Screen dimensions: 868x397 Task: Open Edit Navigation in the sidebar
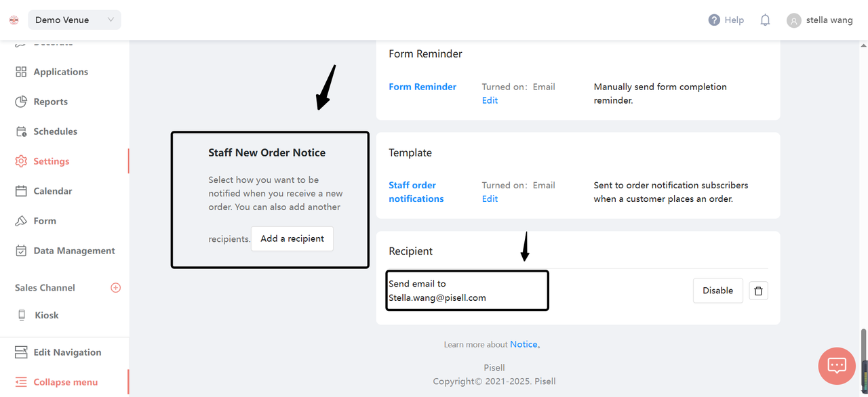point(67,352)
